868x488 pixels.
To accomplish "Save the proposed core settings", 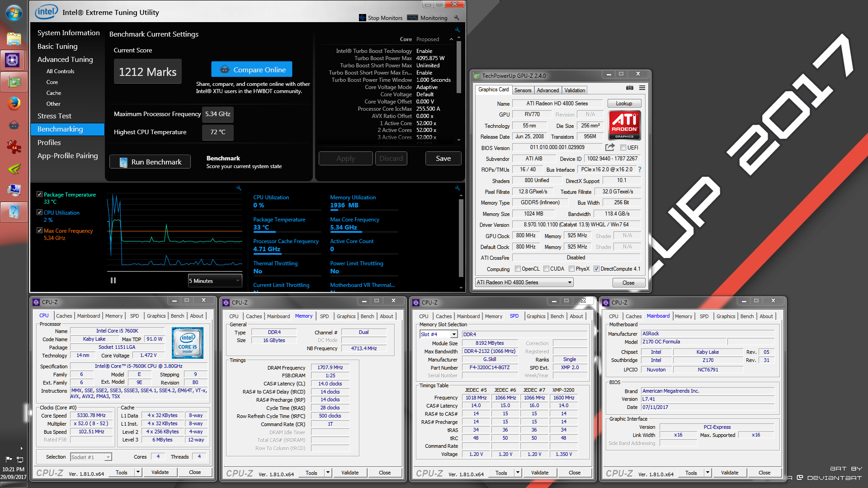I will [443, 159].
